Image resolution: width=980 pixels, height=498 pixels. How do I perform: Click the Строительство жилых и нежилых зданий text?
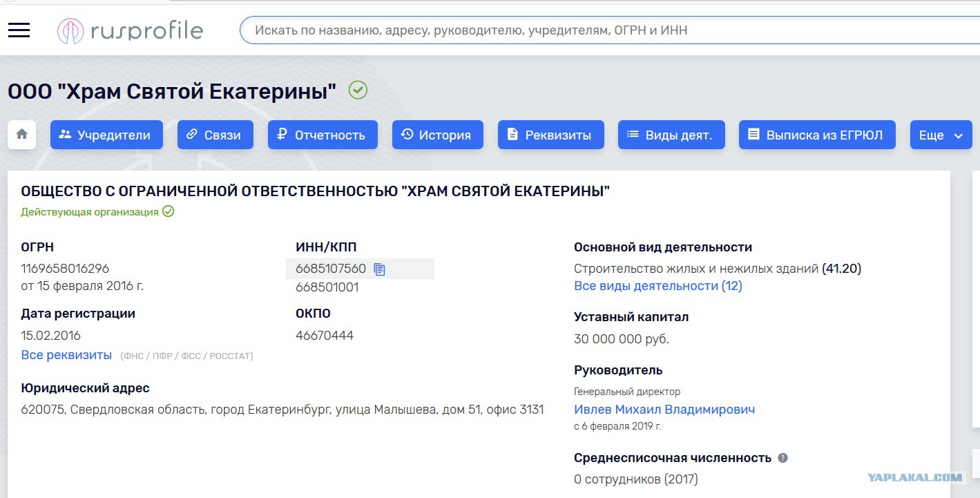coord(696,268)
